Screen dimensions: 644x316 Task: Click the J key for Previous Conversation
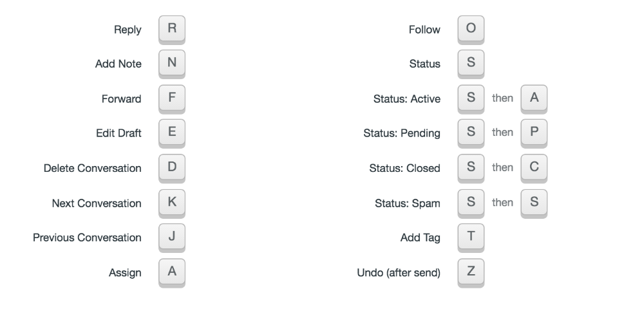tap(172, 237)
